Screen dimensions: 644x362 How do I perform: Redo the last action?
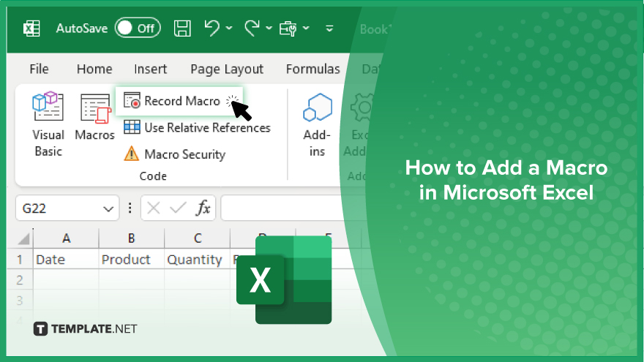point(252,29)
